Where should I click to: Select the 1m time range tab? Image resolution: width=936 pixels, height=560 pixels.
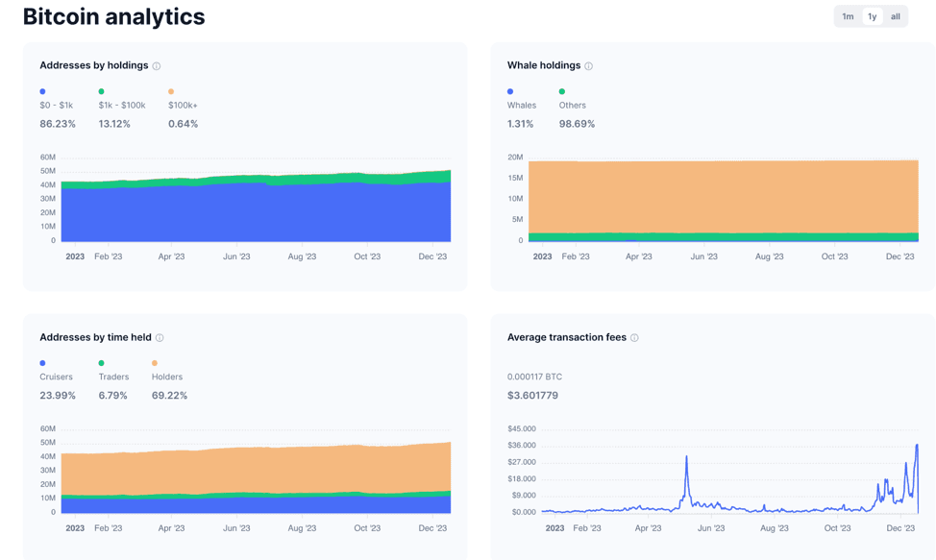(x=848, y=16)
